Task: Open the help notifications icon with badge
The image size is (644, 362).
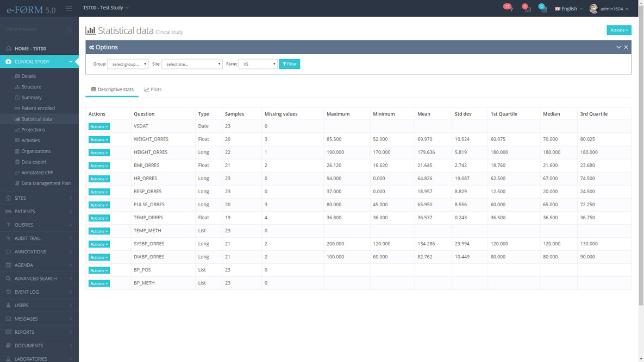Action: [x=509, y=9]
